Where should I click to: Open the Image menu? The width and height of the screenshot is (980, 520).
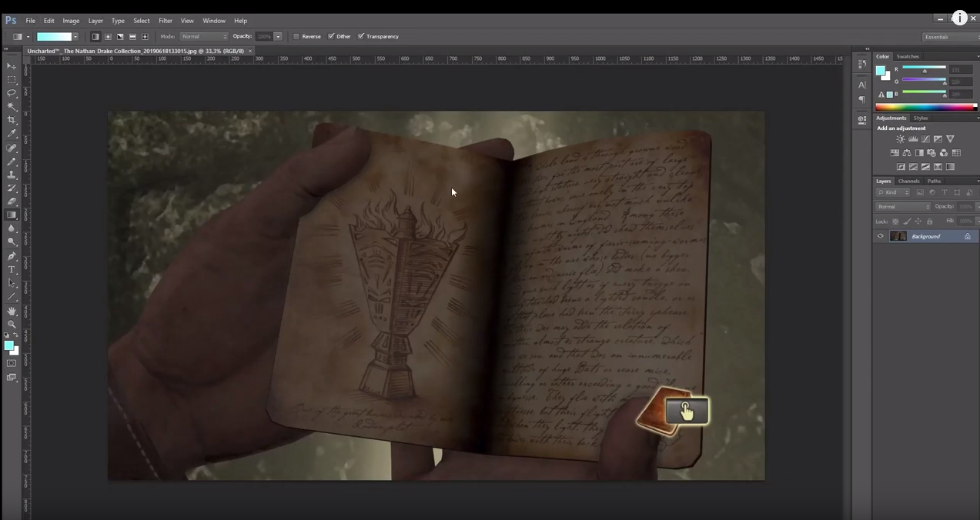click(x=71, y=21)
